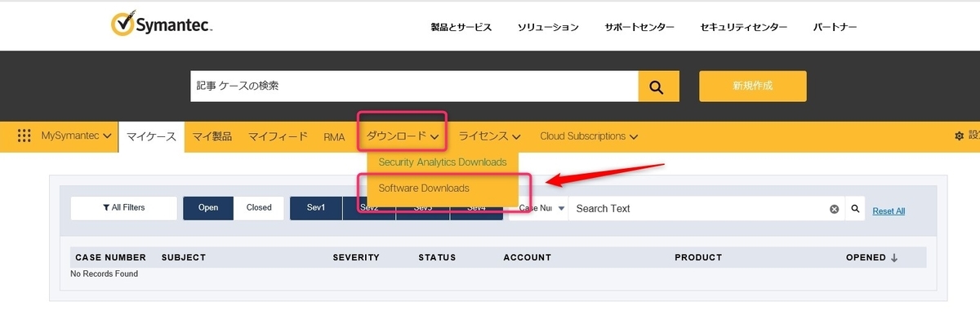980x333 pixels.
Task: Click the Symantec logo
Action: [x=161, y=25]
